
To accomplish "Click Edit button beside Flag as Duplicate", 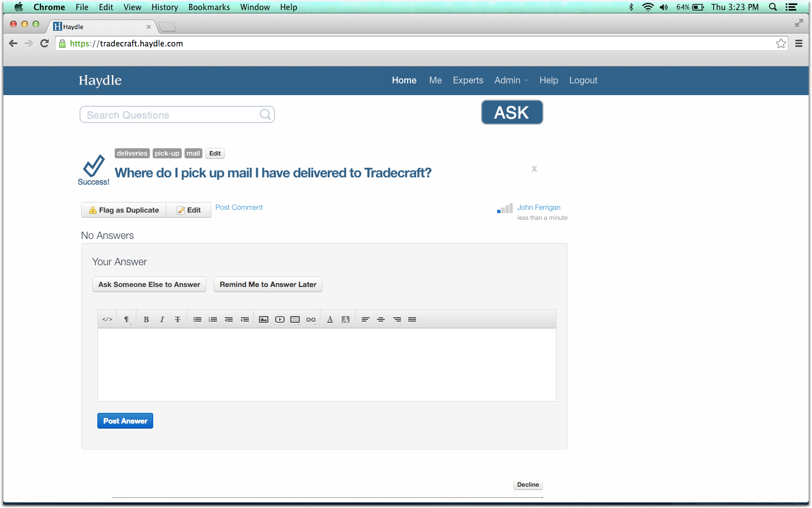I will coord(188,210).
